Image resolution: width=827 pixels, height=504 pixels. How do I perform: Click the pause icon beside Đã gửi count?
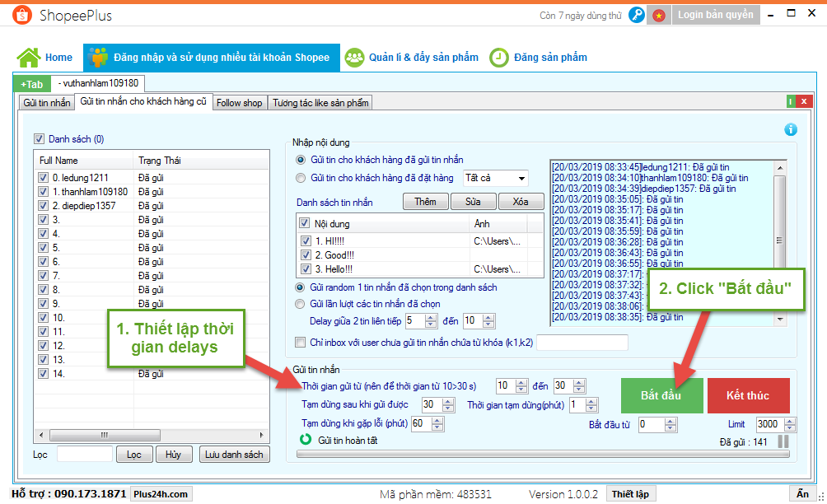tap(783, 442)
